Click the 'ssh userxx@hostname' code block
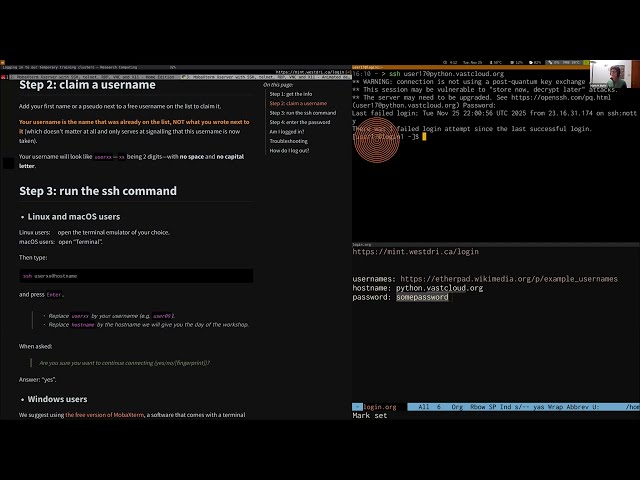Image resolution: width=640 pixels, height=480 pixels. (x=136, y=276)
